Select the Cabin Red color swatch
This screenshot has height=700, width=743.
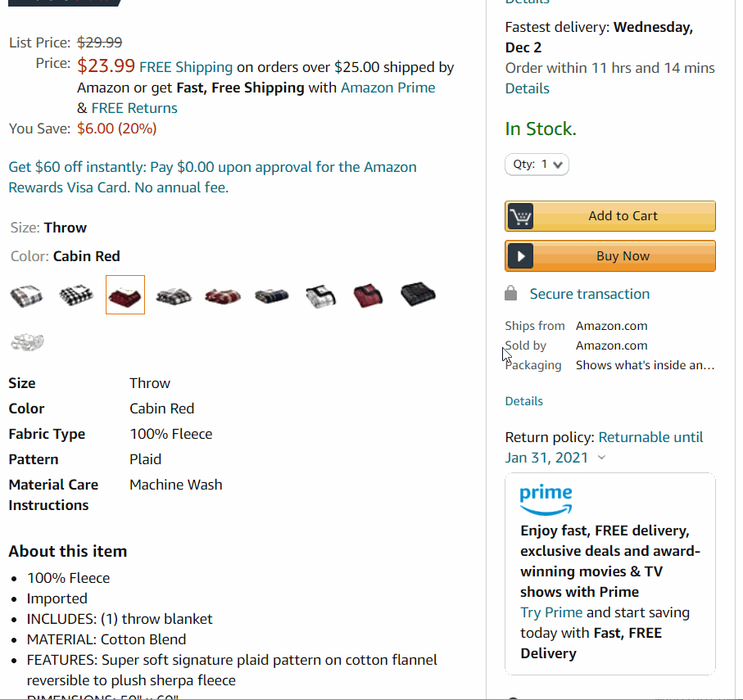pyautogui.click(x=125, y=294)
